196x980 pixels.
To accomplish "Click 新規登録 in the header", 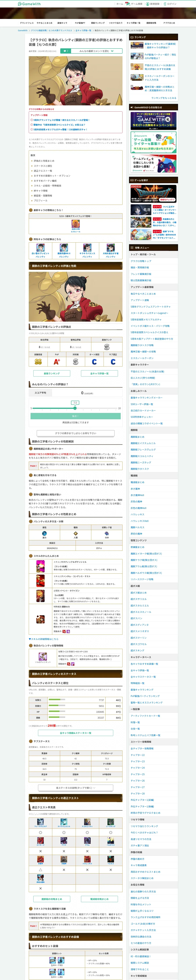I will tap(153, 4).
